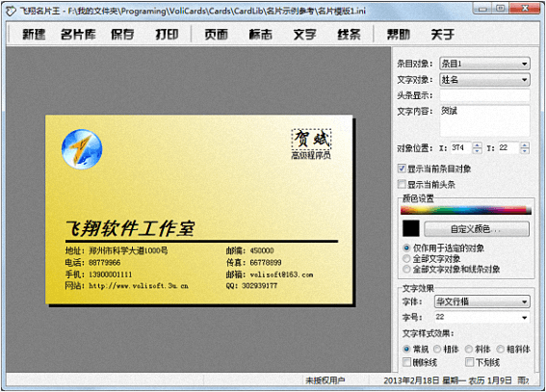The image size is (546, 392).
Task: Enable 显示当前头条 checkbox
Action: click(x=403, y=184)
